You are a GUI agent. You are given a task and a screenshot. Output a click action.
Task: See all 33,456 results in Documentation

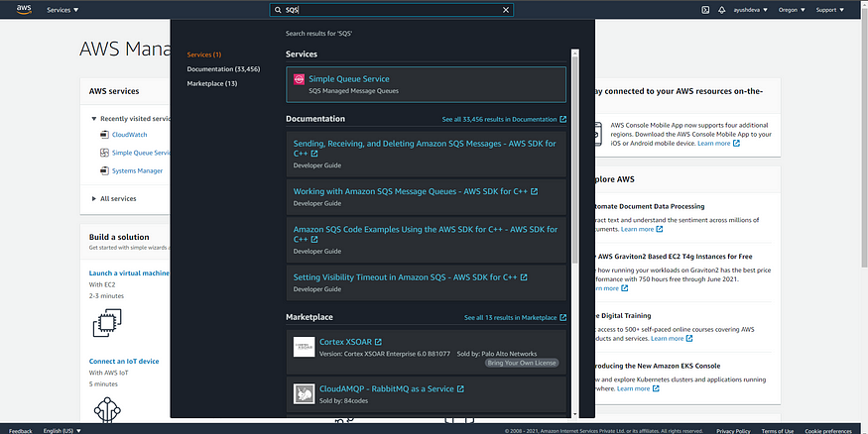pos(504,120)
